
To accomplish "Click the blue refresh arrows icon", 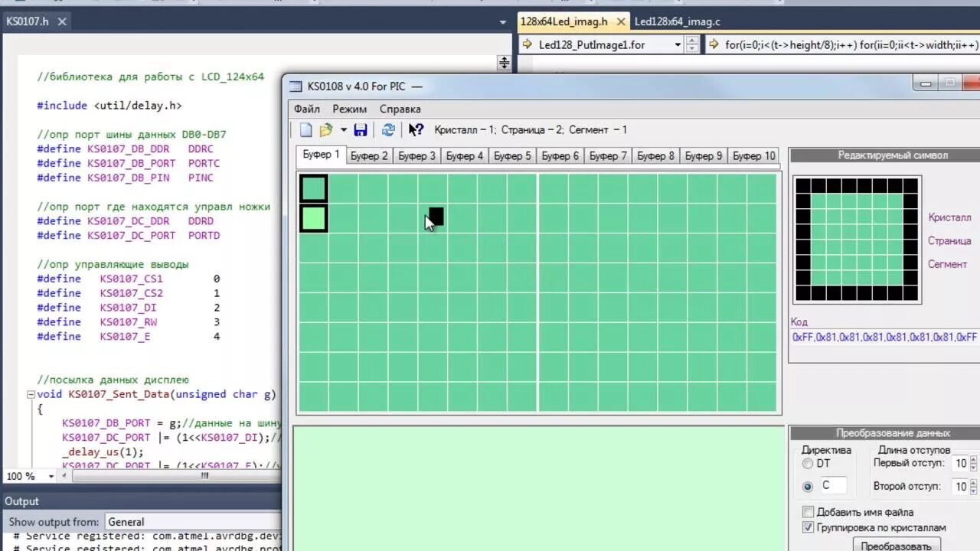I will pos(388,130).
